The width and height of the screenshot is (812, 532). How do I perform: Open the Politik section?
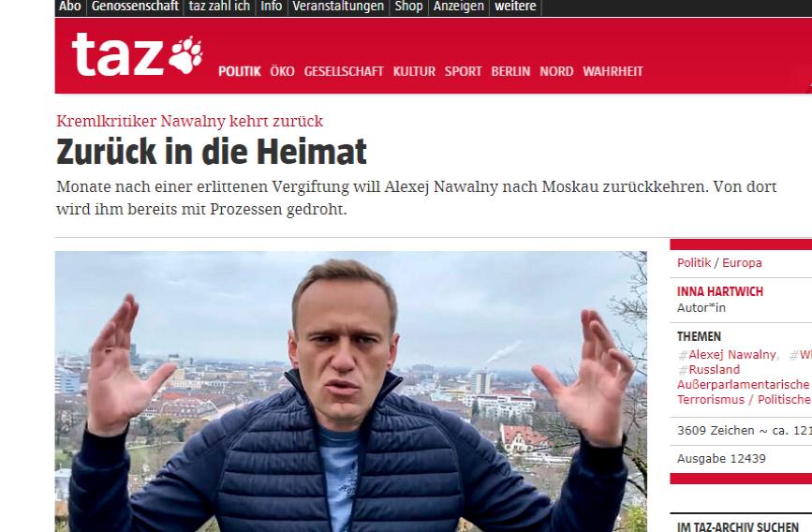pos(239,71)
